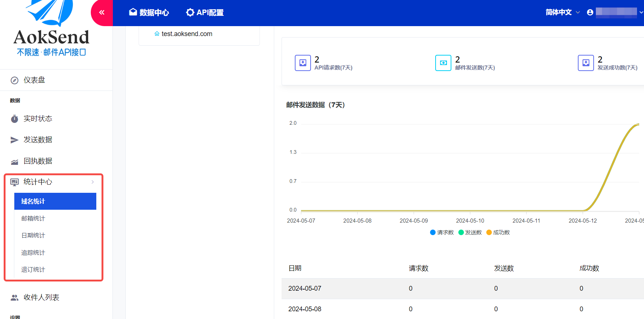Viewport: 644px width, 319px height.
Task: Toggle the 成功数 legend series
Action: (498, 233)
